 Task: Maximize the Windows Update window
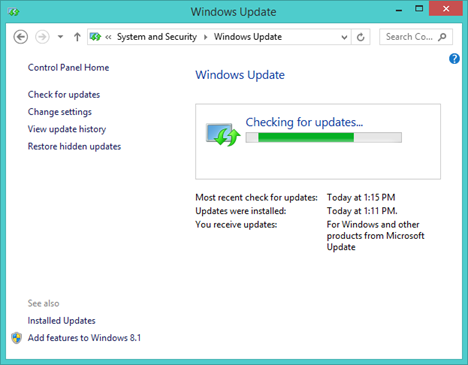419,9
